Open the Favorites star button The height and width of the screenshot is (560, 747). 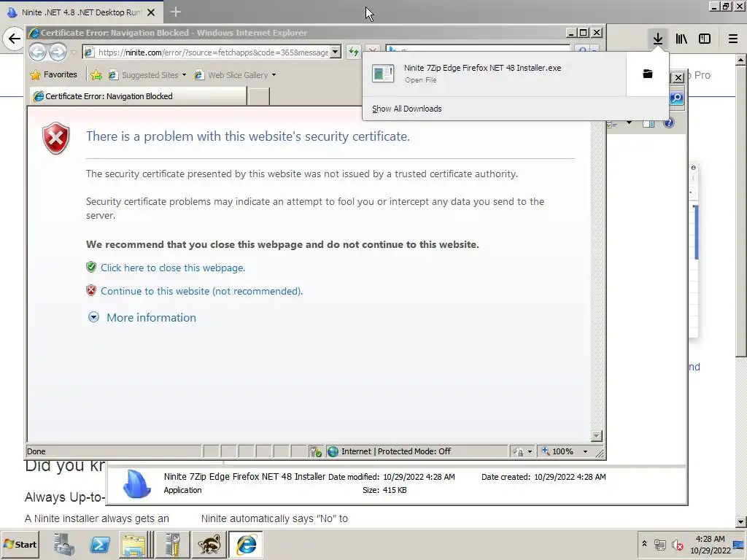(x=53, y=75)
